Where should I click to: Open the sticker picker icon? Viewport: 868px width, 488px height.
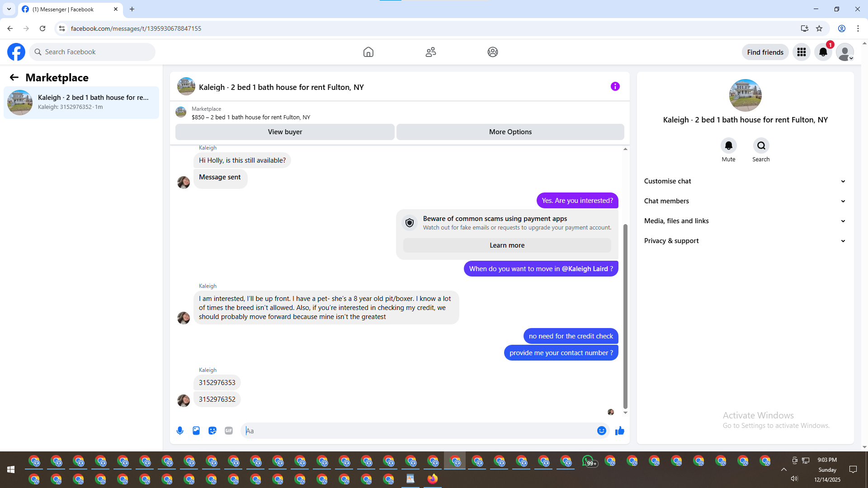[x=212, y=431]
